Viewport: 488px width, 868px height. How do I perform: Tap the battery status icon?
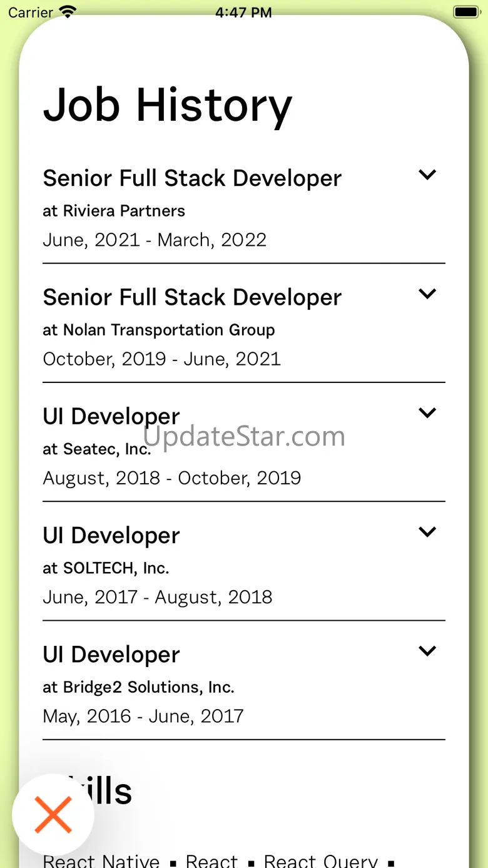point(466,12)
